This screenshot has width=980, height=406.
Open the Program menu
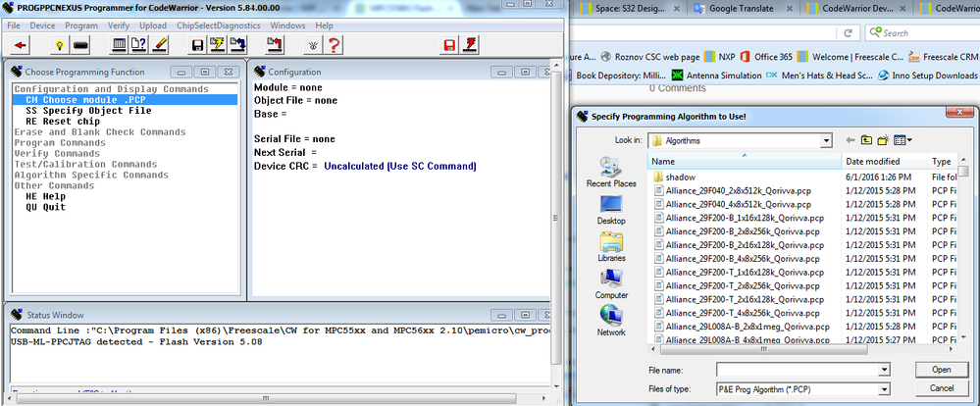coord(81,25)
